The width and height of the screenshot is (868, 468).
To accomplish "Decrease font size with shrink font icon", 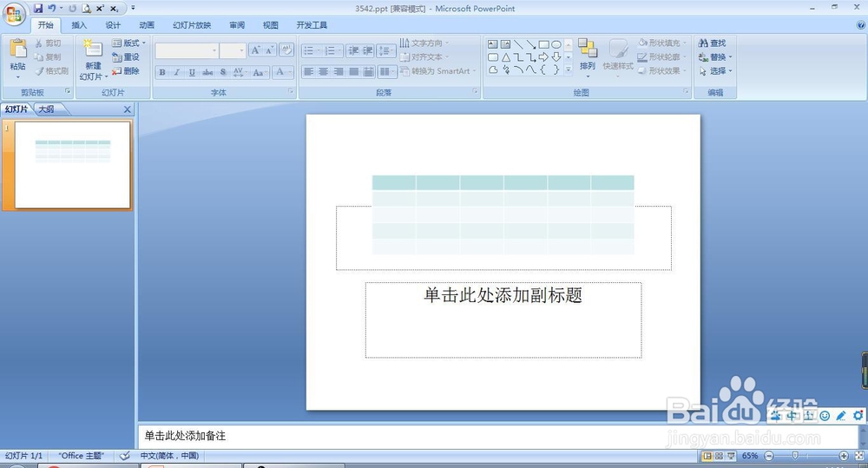I will (x=269, y=50).
